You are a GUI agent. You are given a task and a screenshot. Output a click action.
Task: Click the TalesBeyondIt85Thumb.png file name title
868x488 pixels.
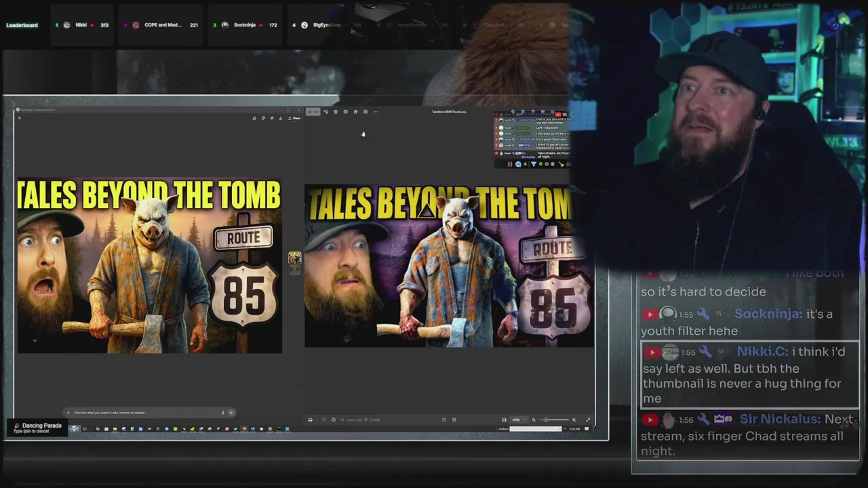[x=449, y=112]
